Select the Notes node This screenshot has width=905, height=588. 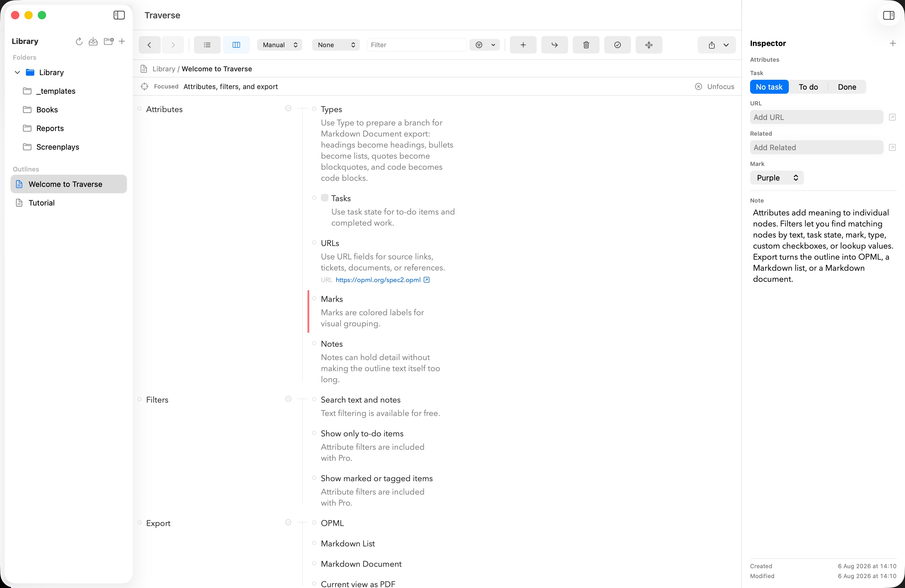coord(332,344)
